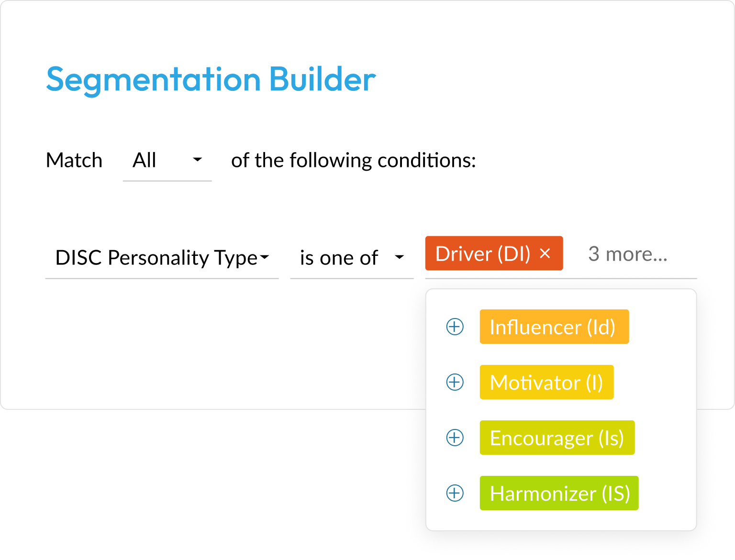
Task: Click the 'All' value in Match selector
Action: (x=144, y=161)
